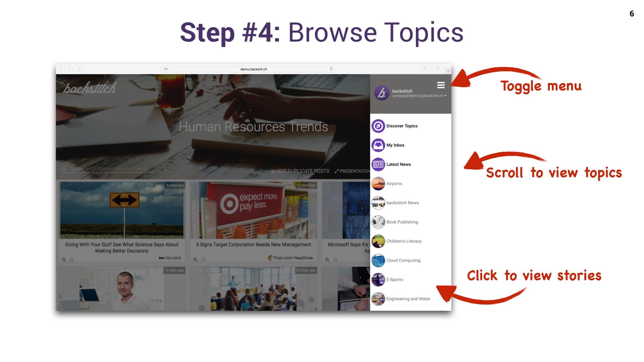This screenshot has height=362, width=644.
Task: Click the Children's Literacy topic icon
Action: coord(379,241)
